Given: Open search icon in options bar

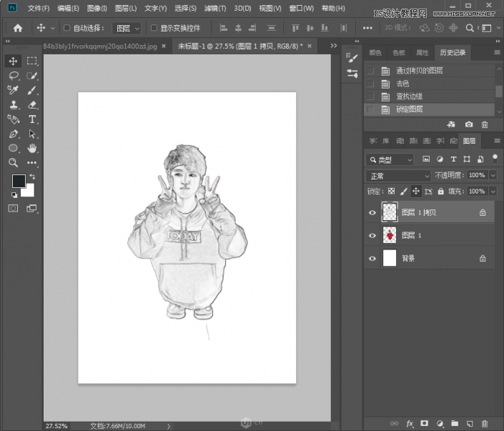Looking at the screenshot, I should (470, 29).
